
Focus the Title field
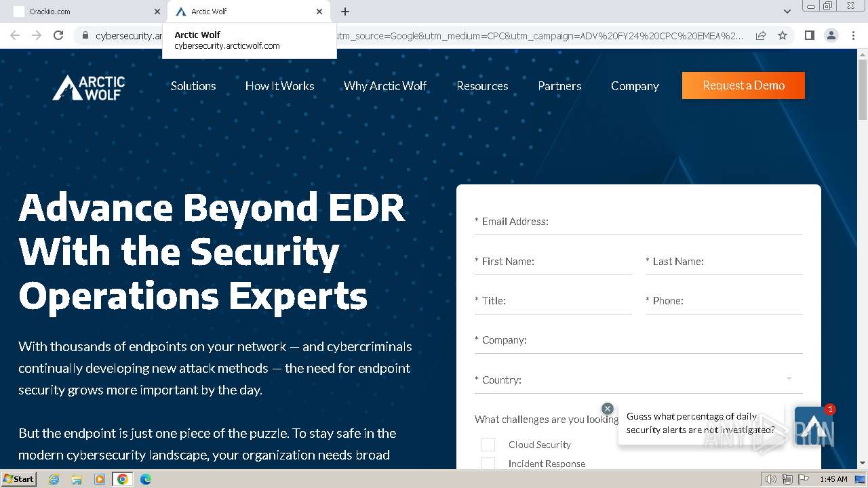click(x=553, y=301)
